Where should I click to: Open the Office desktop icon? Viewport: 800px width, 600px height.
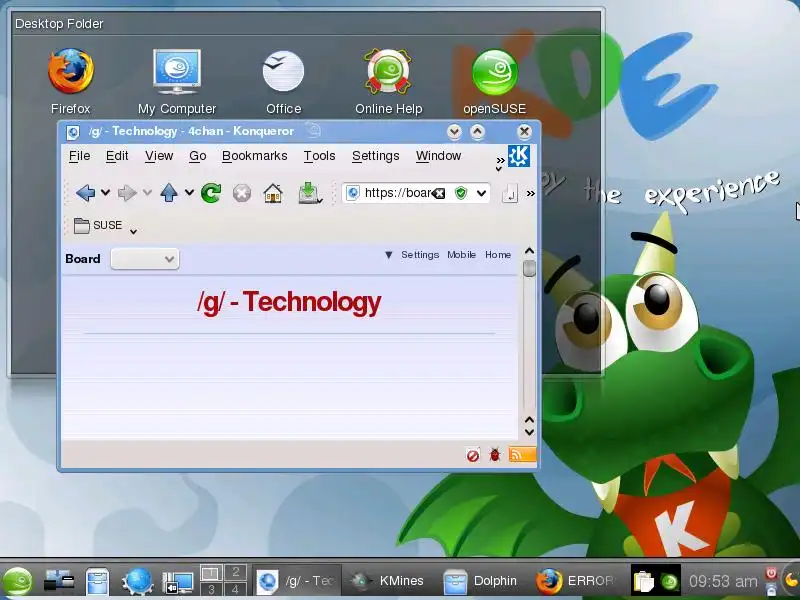point(284,82)
